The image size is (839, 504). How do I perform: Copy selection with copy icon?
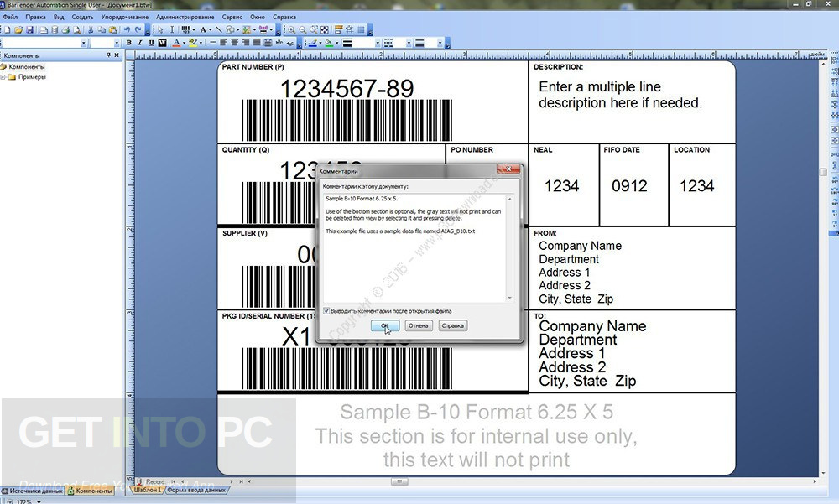pyautogui.click(x=102, y=30)
